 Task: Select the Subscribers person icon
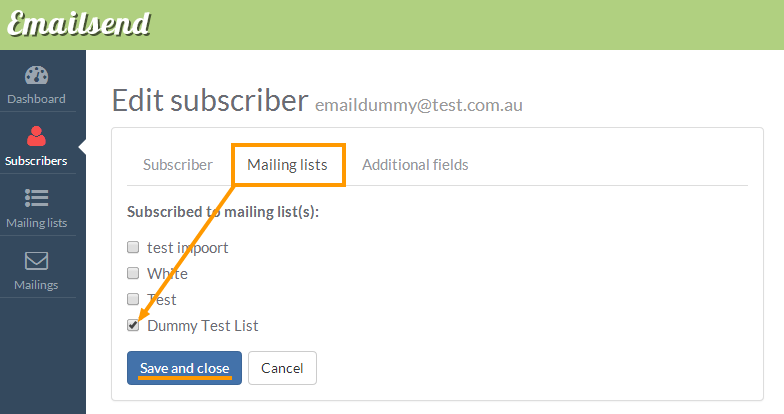click(36, 136)
